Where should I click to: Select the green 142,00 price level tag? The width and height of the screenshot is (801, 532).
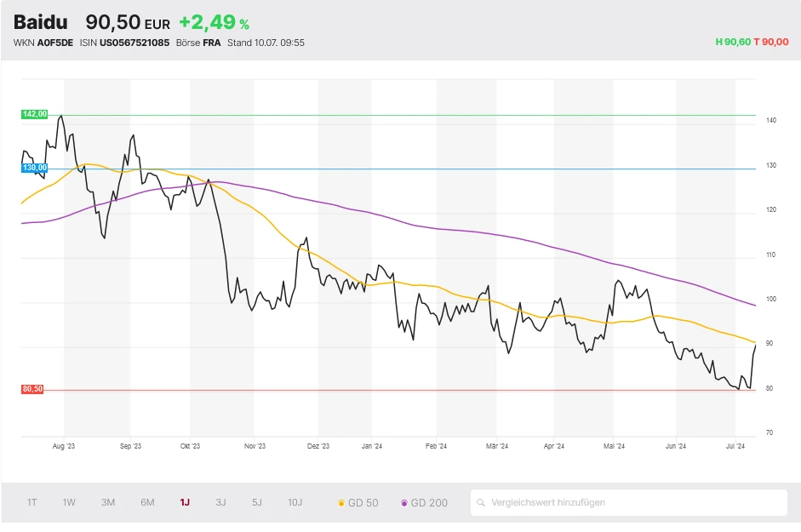coord(33,114)
